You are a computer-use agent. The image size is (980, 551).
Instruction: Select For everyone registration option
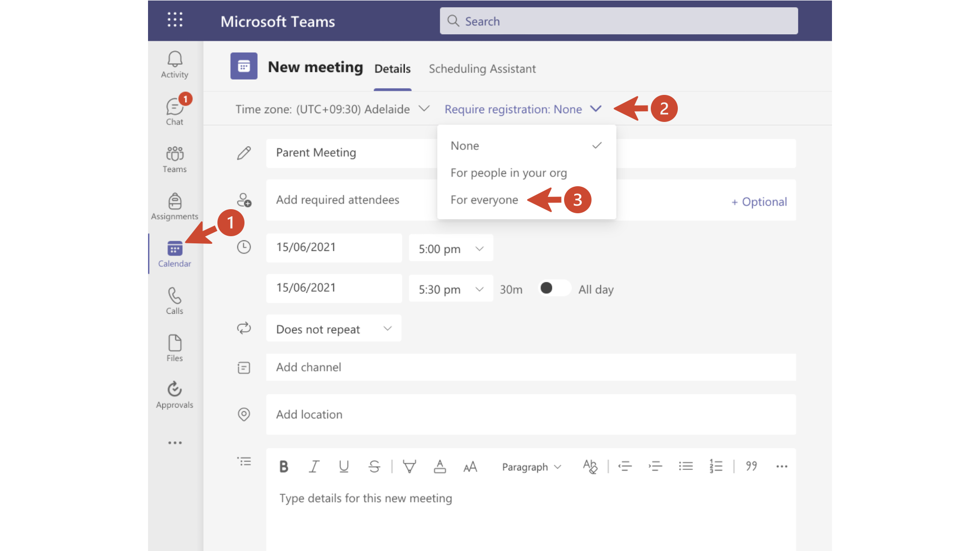484,199
